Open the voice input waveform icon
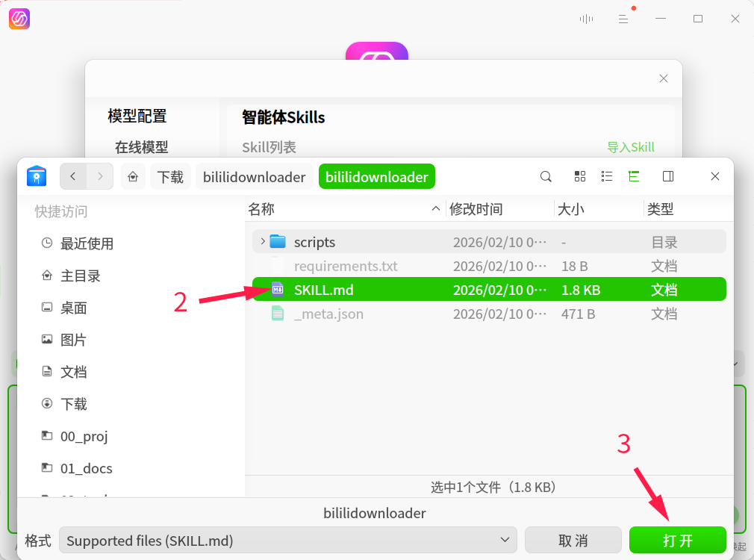The height and width of the screenshot is (560, 754). [x=587, y=19]
